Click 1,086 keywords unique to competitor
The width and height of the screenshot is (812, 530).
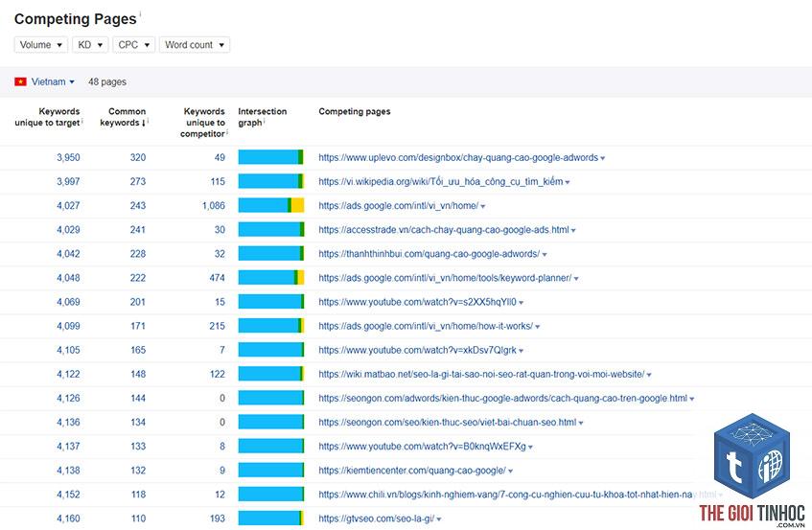214,205
